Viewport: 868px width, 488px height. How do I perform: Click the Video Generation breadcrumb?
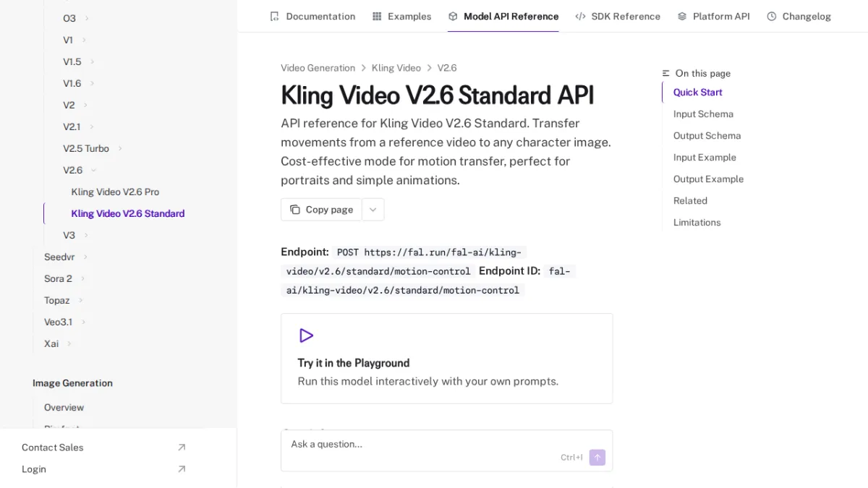(x=318, y=68)
